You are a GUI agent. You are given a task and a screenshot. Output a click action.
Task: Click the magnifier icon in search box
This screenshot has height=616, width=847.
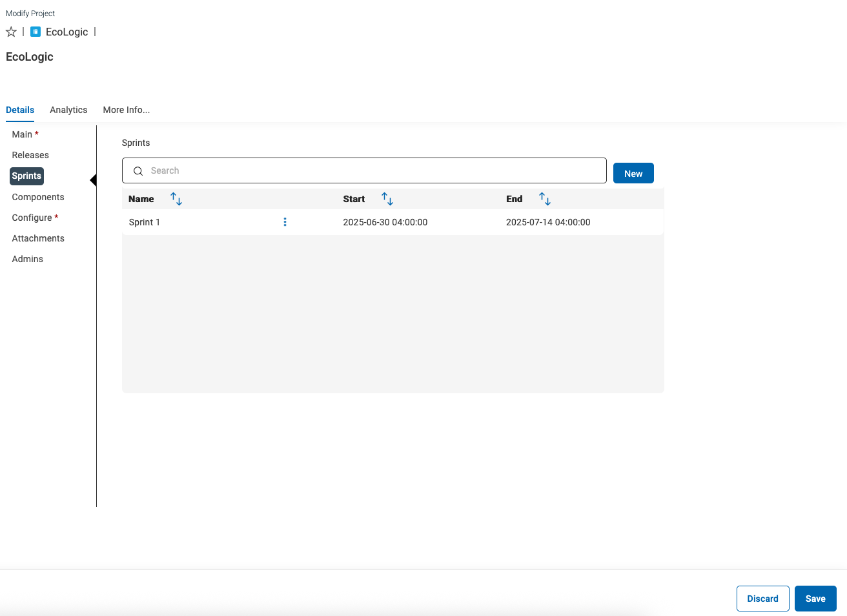138,171
